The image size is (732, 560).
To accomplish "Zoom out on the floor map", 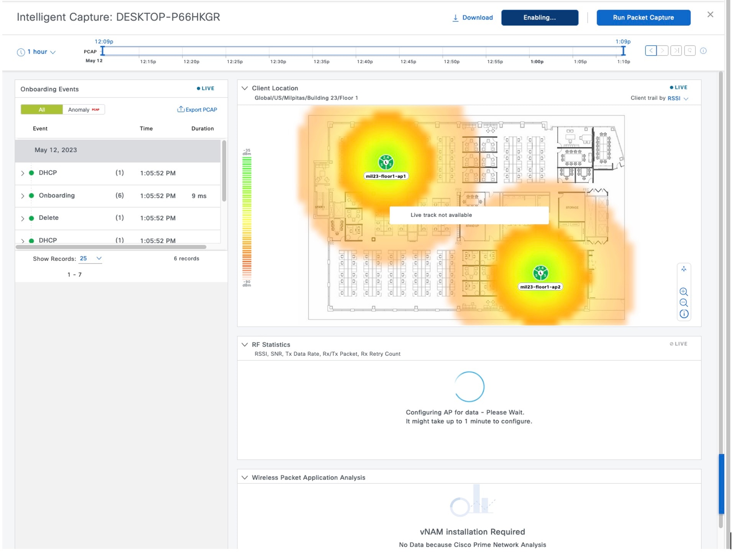I will [684, 303].
